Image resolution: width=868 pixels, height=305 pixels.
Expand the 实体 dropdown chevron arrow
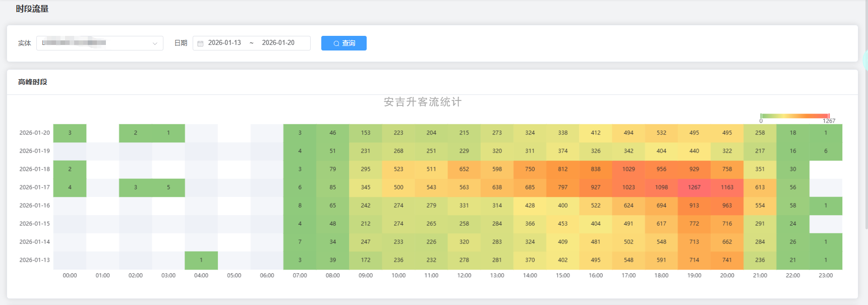[x=155, y=43]
